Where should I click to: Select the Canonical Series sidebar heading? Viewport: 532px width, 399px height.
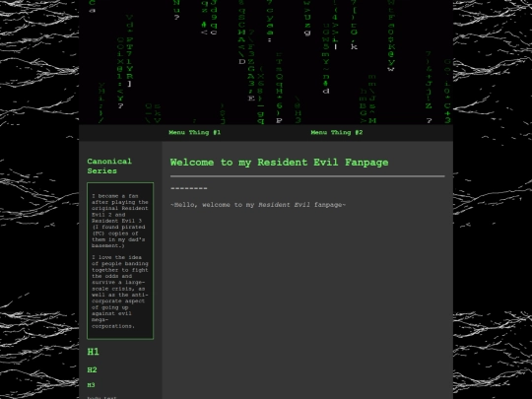pos(109,166)
